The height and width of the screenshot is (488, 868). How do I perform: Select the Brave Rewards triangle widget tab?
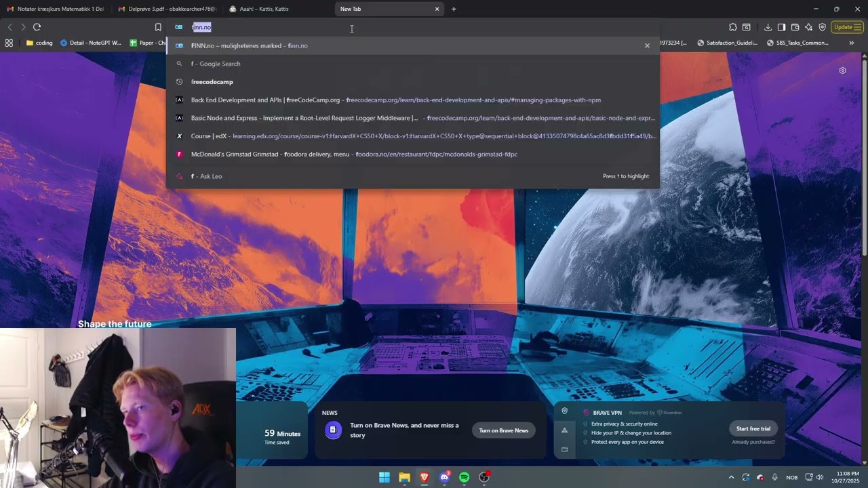tap(564, 430)
